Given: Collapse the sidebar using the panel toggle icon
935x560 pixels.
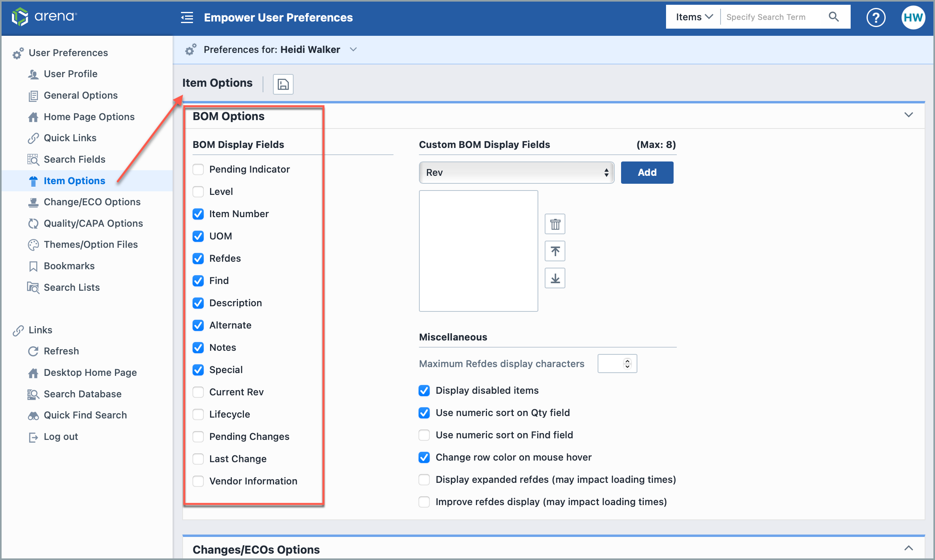Looking at the screenshot, I should point(186,17).
